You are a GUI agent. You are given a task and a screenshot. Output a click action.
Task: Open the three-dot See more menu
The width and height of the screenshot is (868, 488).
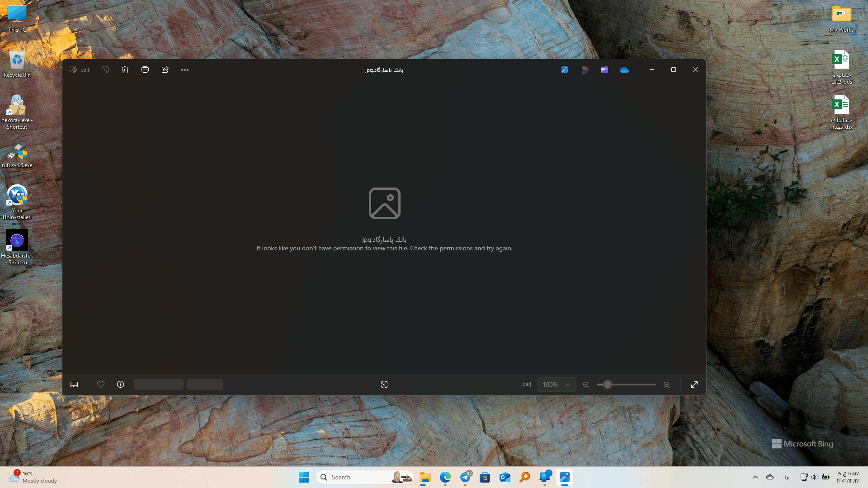pos(185,70)
